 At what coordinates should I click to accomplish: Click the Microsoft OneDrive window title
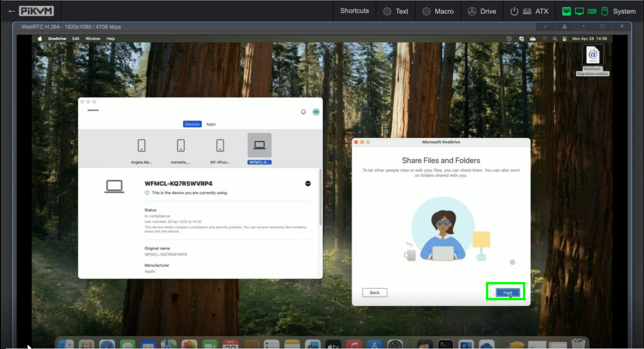click(441, 141)
